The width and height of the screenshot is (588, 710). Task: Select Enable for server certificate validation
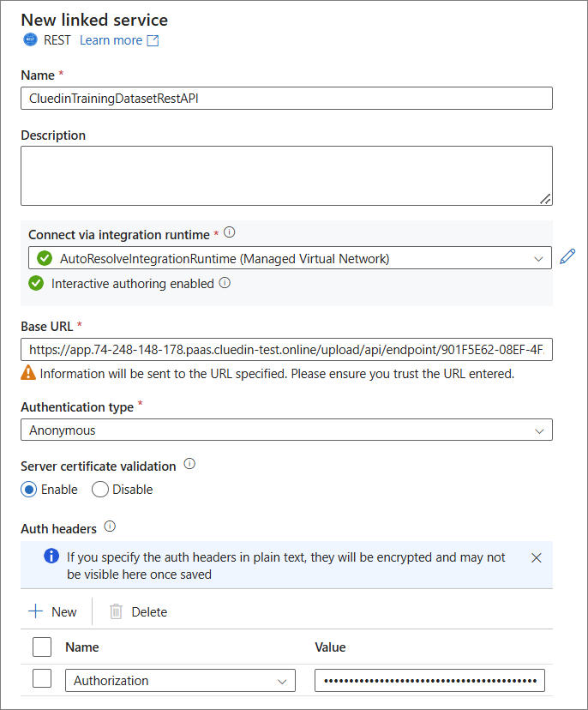point(27,489)
